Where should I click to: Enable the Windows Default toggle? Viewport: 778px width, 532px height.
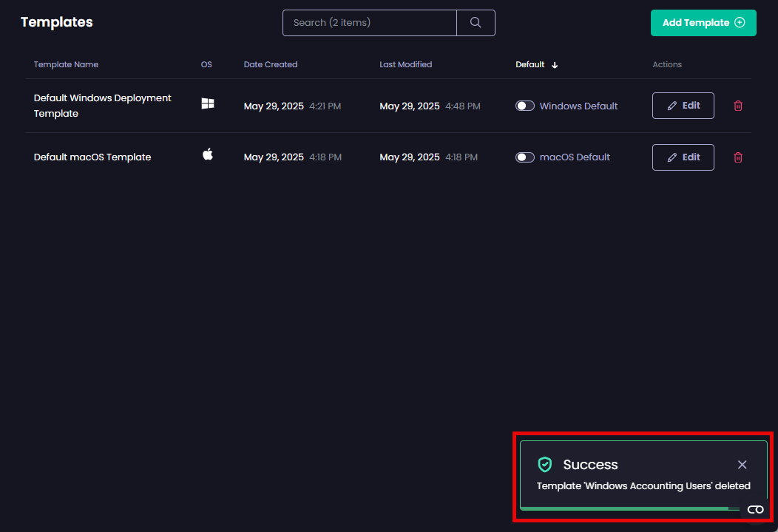click(525, 106)
